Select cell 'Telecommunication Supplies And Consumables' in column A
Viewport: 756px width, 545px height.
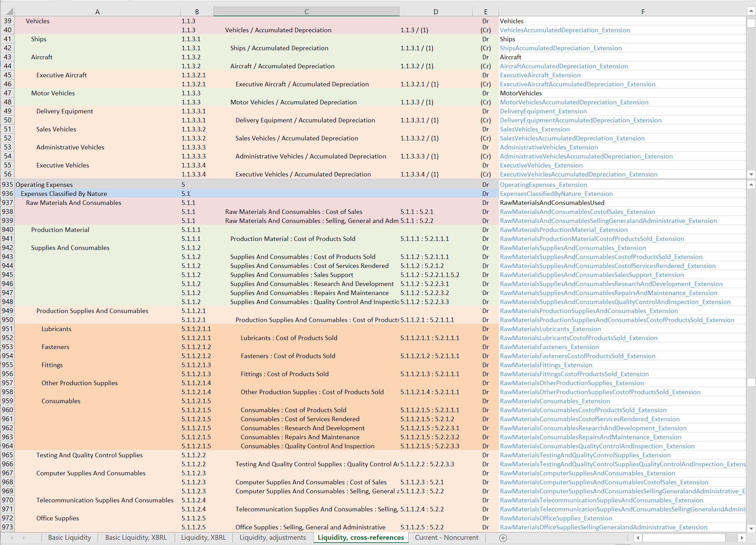point(97,500)
